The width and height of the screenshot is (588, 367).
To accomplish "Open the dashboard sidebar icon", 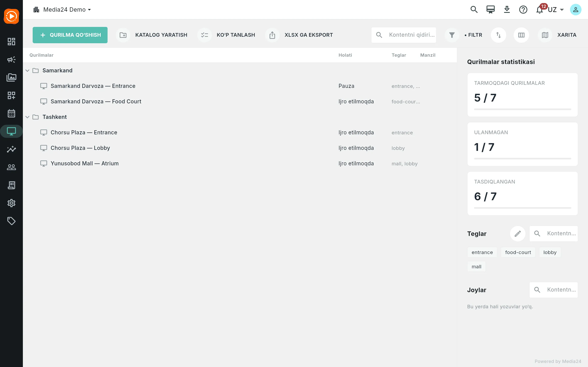I will coord(11,42).
